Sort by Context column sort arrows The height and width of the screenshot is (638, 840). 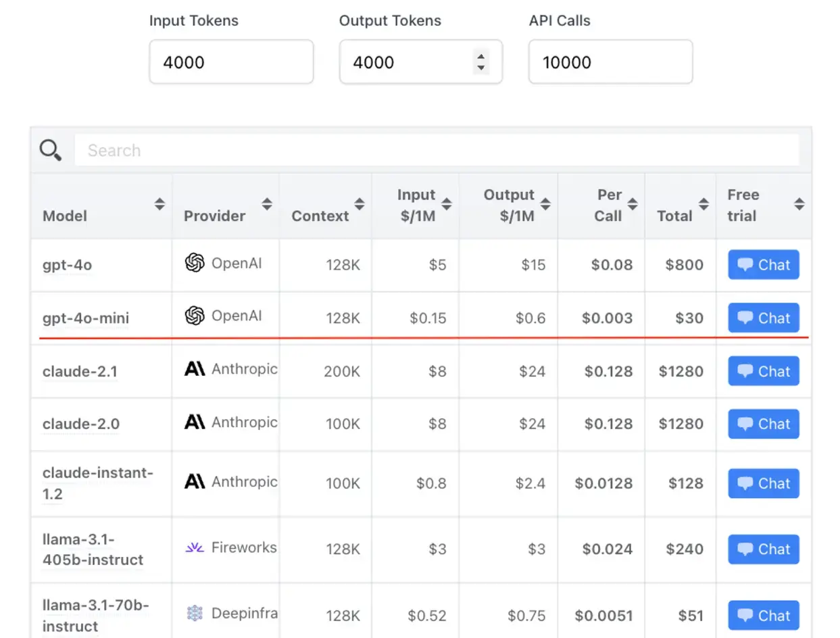pyautogui.click(x=360, y=204)
